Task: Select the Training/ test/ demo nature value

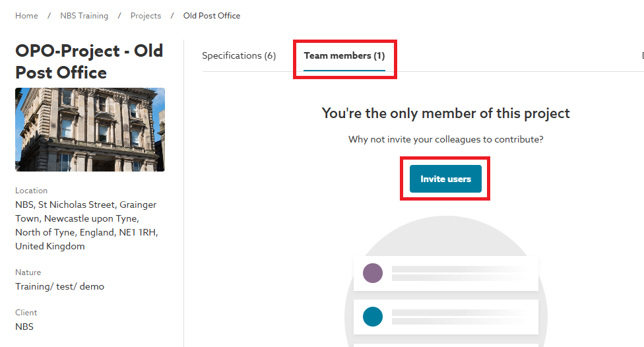Action: click(x=59, y=286)
